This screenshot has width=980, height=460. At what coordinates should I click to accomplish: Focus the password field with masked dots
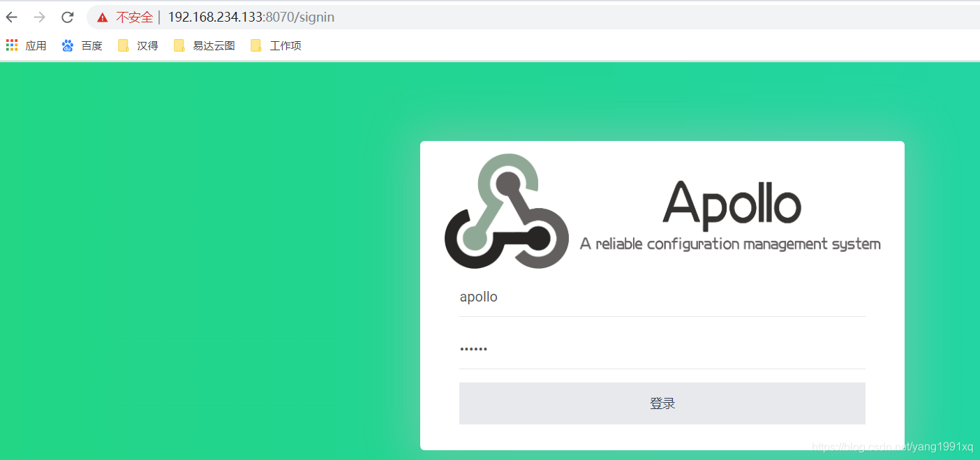coord(662,349)
